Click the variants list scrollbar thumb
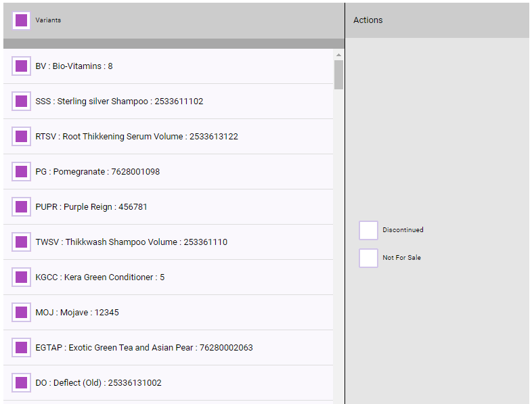532x404 pixels. coord(338,74)
